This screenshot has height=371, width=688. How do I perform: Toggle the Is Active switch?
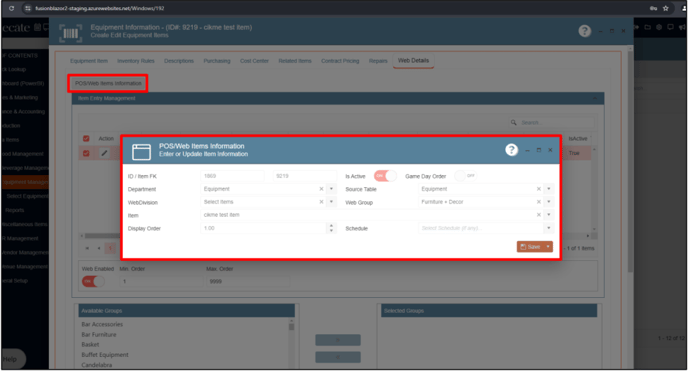coord(385,176)
